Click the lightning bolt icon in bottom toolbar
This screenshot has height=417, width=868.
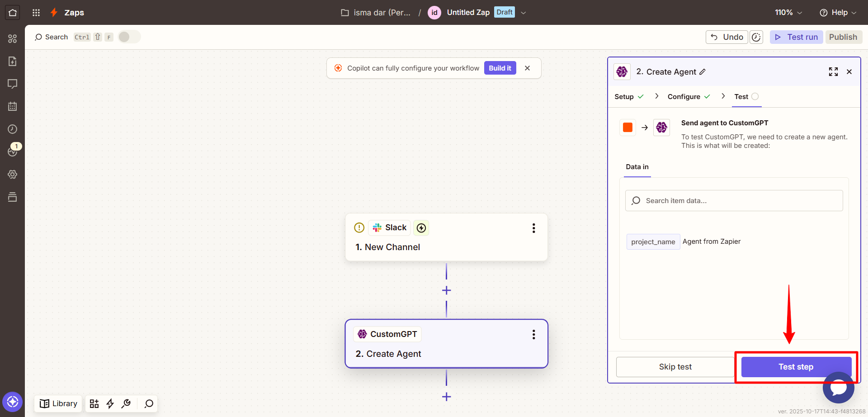point(110,403)
